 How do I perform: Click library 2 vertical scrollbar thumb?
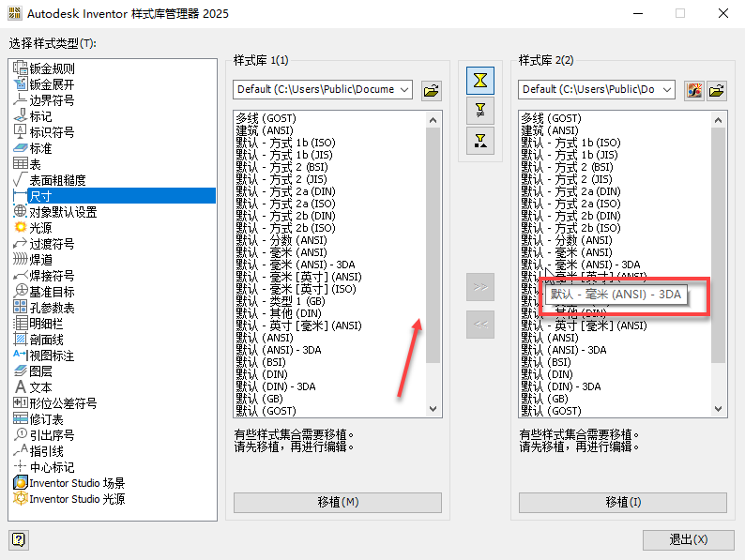pyautogui.click(x=718, y=245)
